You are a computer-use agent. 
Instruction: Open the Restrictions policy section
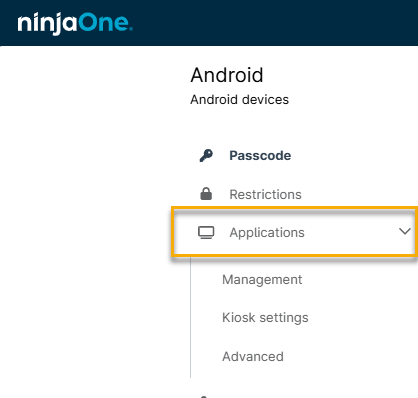coord(265,194)
